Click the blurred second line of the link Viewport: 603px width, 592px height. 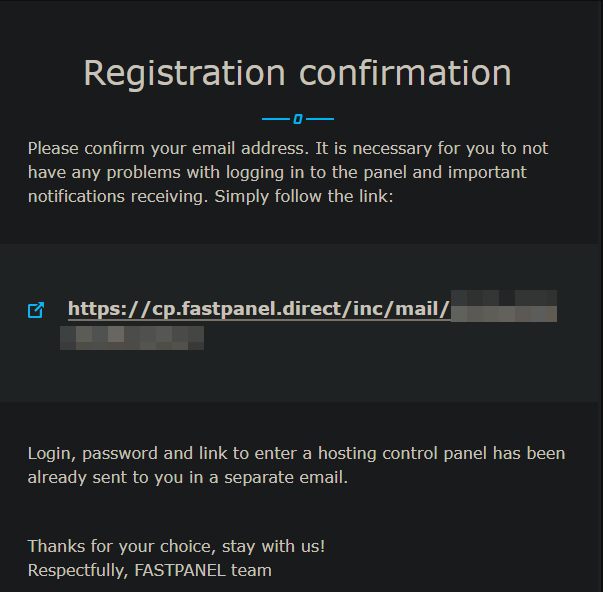click(x=132, y=336)
